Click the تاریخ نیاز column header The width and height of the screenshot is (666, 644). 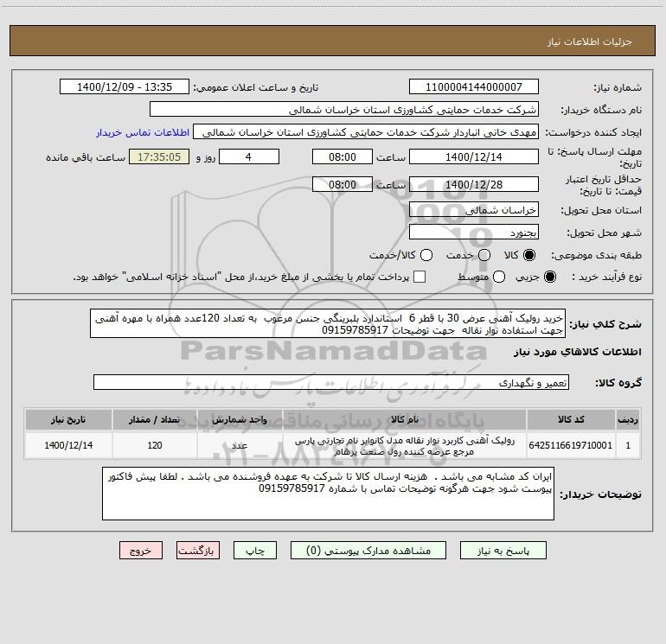68,420
